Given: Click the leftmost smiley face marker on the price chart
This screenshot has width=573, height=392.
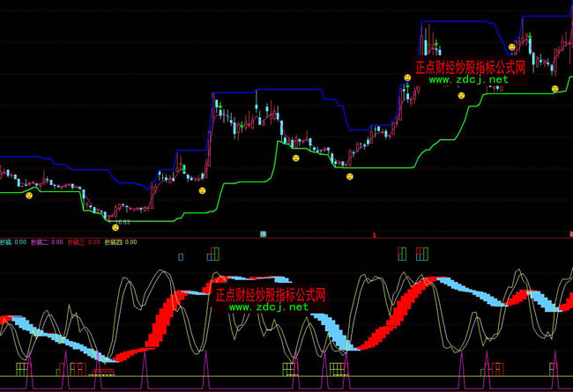Looking at the screenshot, I should pos(29,196).
